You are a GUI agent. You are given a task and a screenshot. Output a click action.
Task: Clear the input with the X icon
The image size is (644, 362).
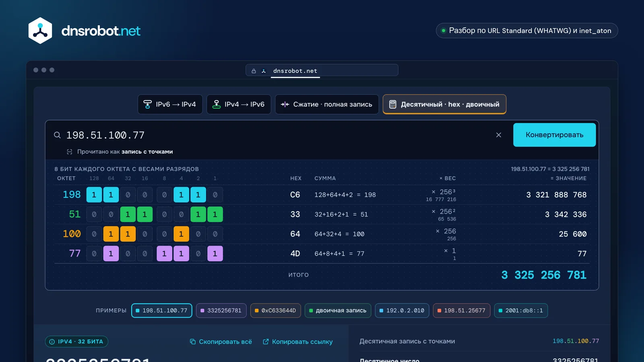(499, 135)
